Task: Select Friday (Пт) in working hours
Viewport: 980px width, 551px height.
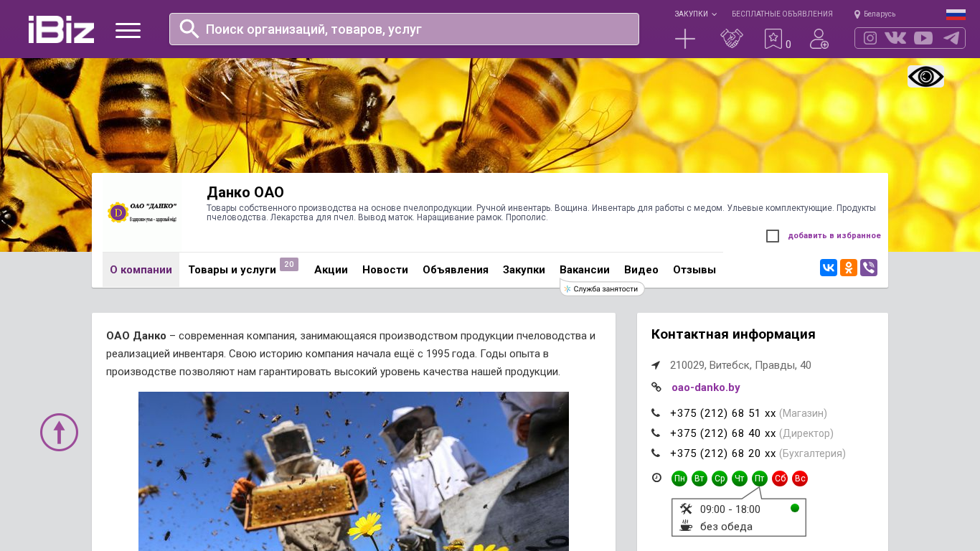Action: (760, 479)
